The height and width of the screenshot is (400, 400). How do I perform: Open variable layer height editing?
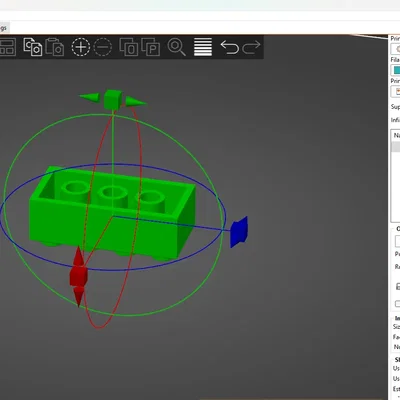point(203,47)
